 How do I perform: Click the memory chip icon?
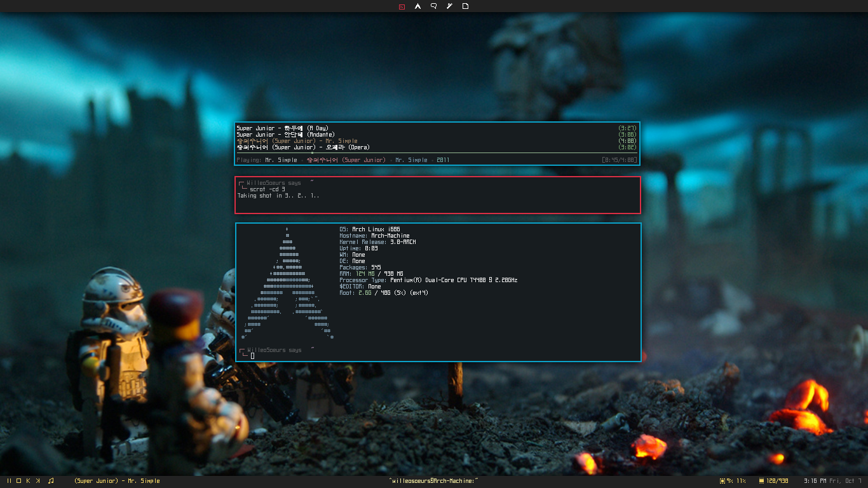[761, 480]
